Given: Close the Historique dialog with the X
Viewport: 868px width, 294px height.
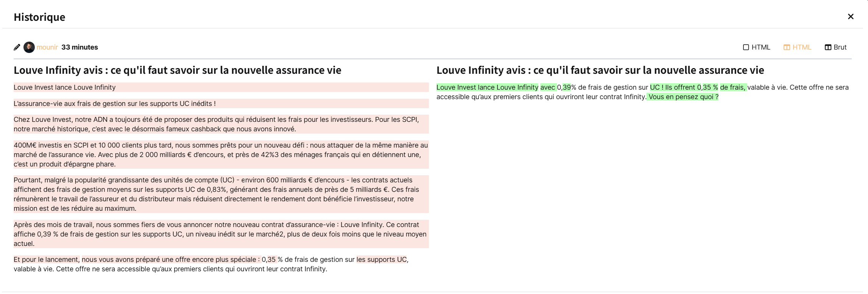Looking at the screenshot, I should [851, 17].
